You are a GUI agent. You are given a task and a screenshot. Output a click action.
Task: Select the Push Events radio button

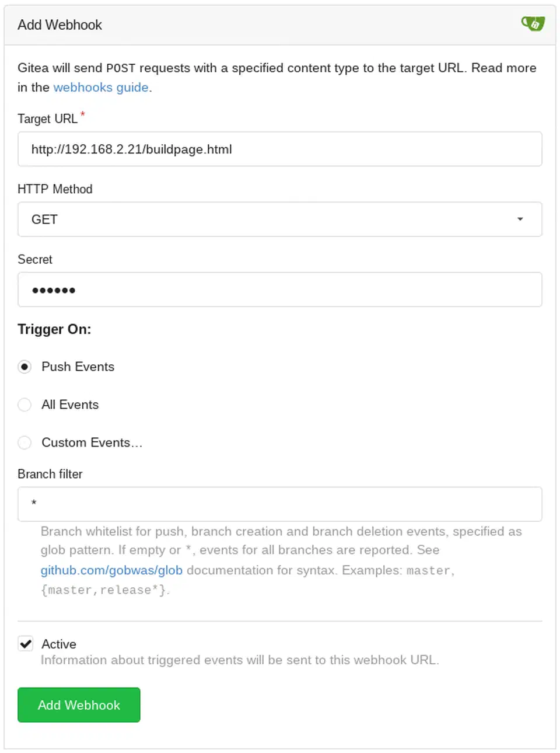pyautogui.click(x=24, y=367)
